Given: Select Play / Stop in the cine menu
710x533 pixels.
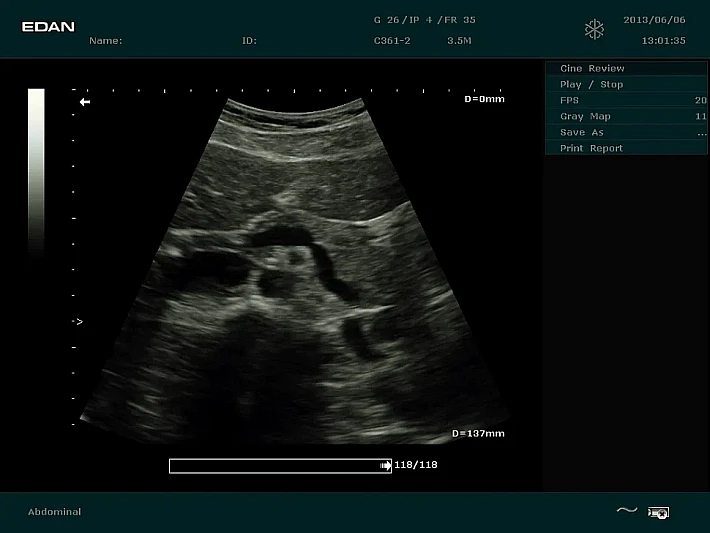Looking at the screenshot, I should [591, 84].
